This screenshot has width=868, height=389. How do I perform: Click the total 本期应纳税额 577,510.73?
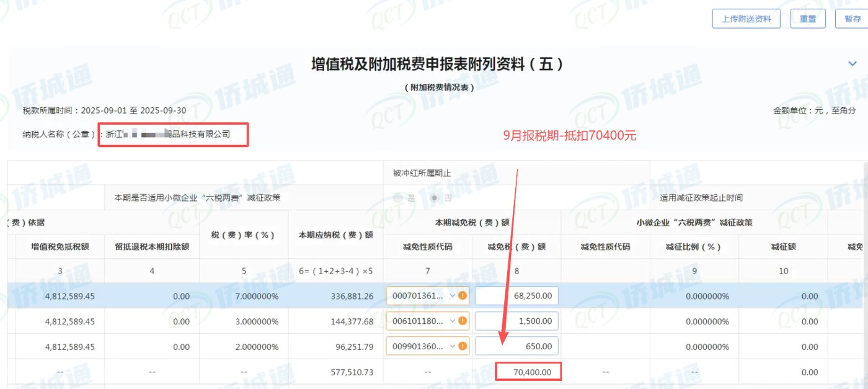coord(352,372)
